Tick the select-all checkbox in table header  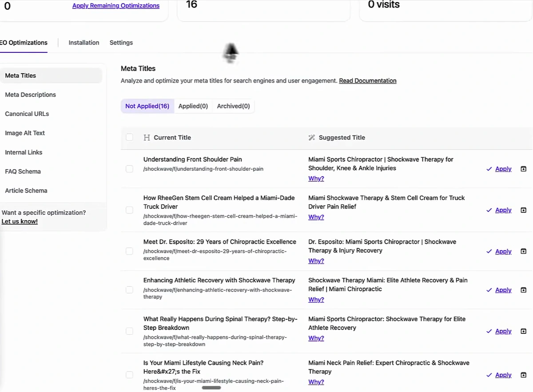(x=129, y=137)
